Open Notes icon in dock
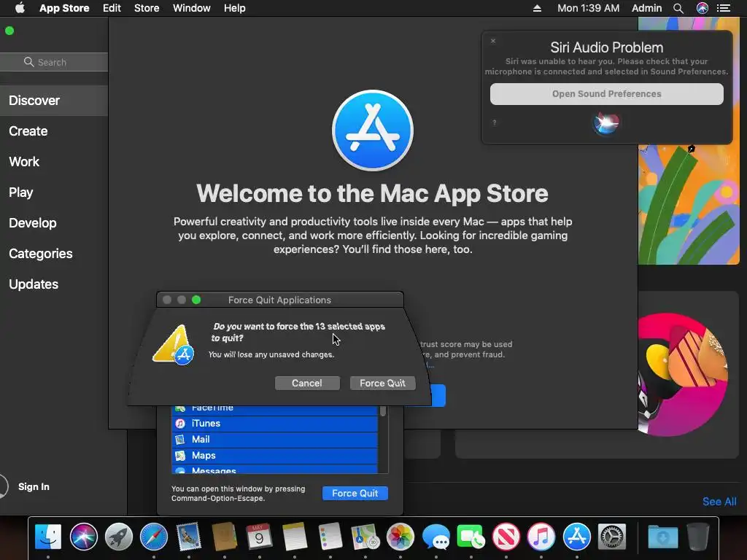 tap(295, 537)
